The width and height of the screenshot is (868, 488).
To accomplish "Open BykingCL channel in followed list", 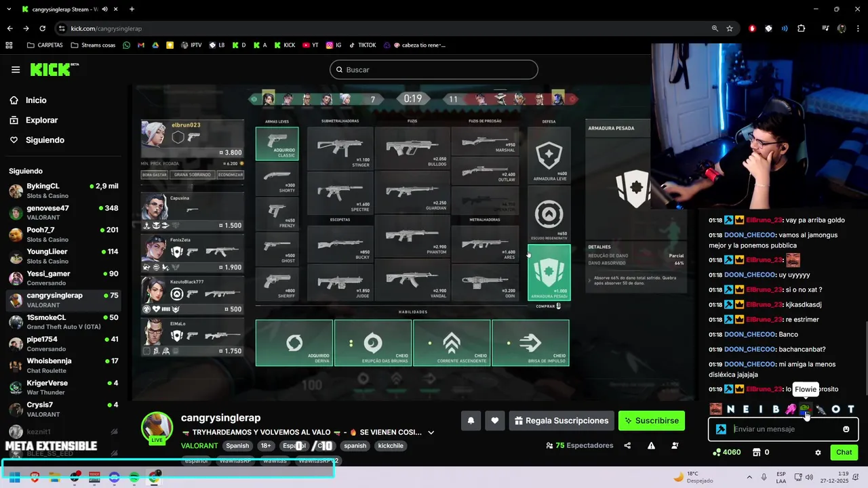I will tap(64, 190).
